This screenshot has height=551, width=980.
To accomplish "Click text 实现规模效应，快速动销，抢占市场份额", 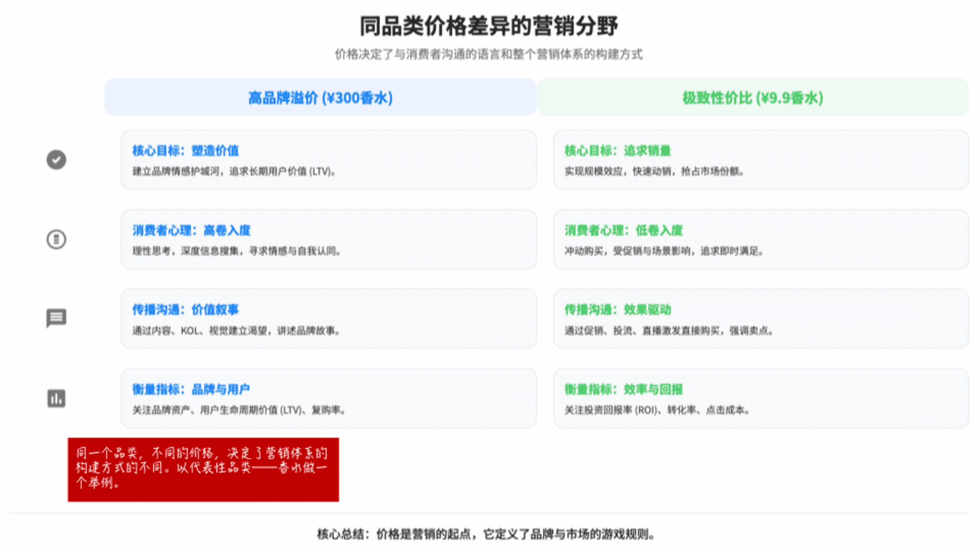I will tap(653, 171).
